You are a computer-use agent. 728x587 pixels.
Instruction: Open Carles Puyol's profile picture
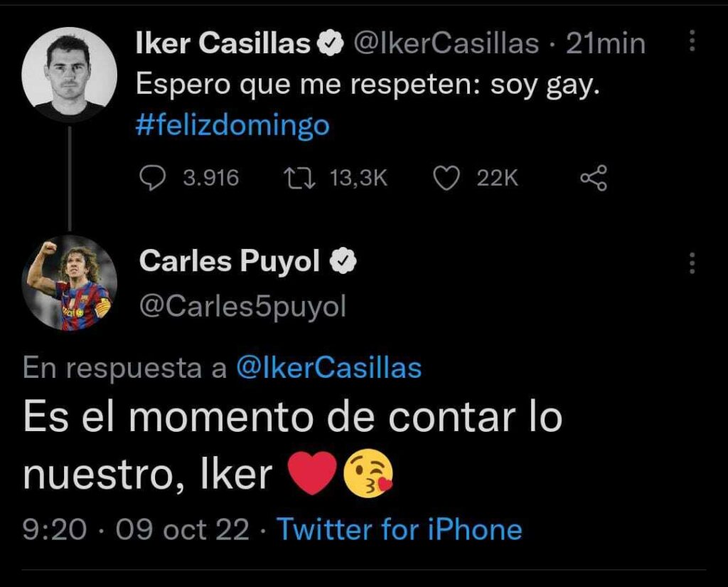(x=69, y=282)
